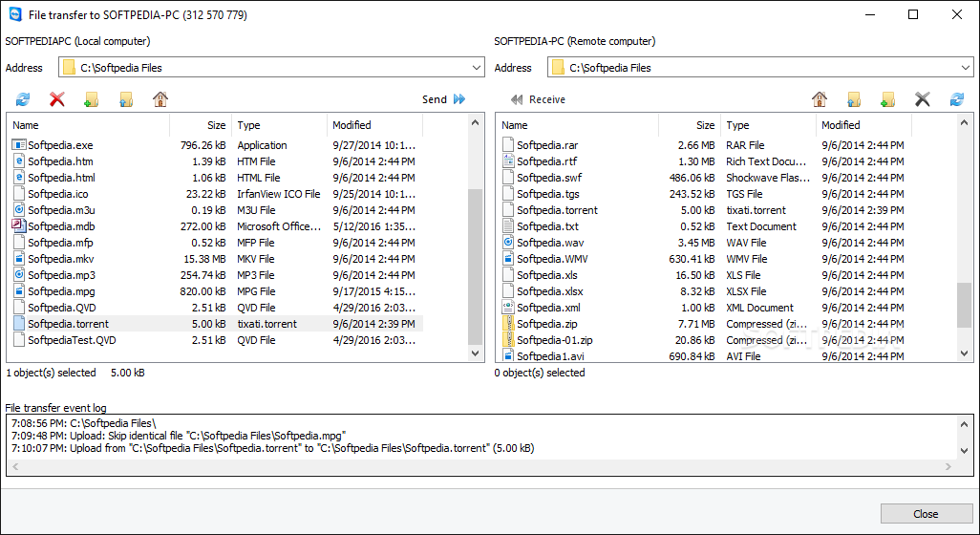Viewport: 980px width, 535px height.
Task: Open the local Address dropdown
Action: pos(477,68)
